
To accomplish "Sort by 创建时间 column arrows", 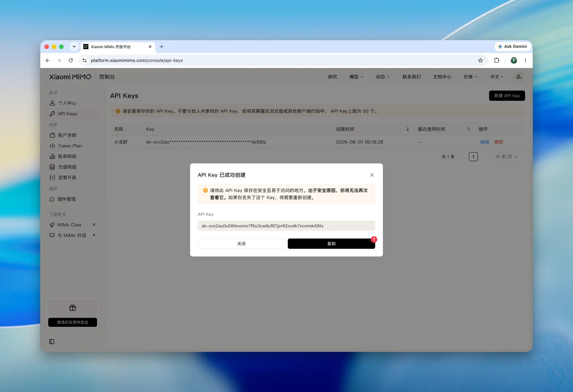I will [408, 129].
